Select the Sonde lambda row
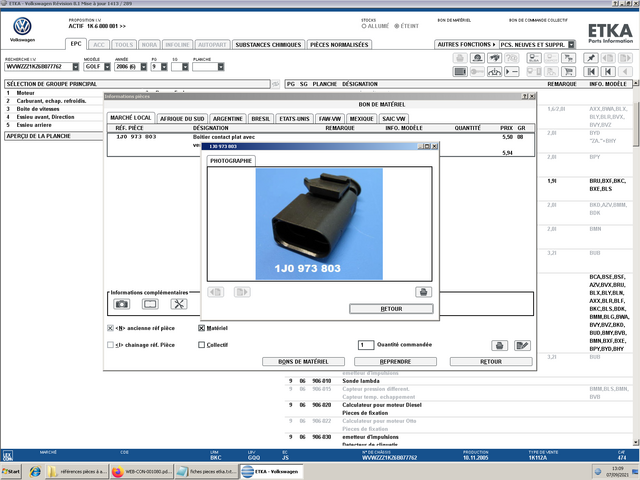This screenshot has height=480, width=640. tap(459, 381)
